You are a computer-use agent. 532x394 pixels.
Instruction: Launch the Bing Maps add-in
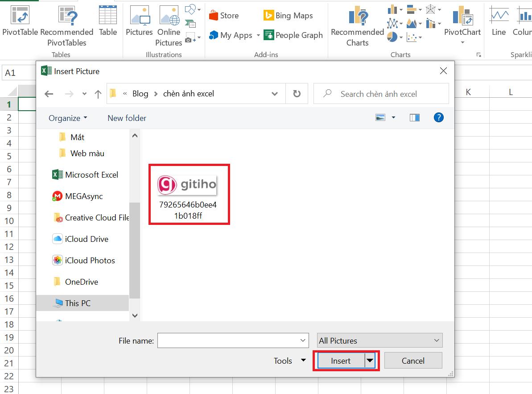[288, 15]
